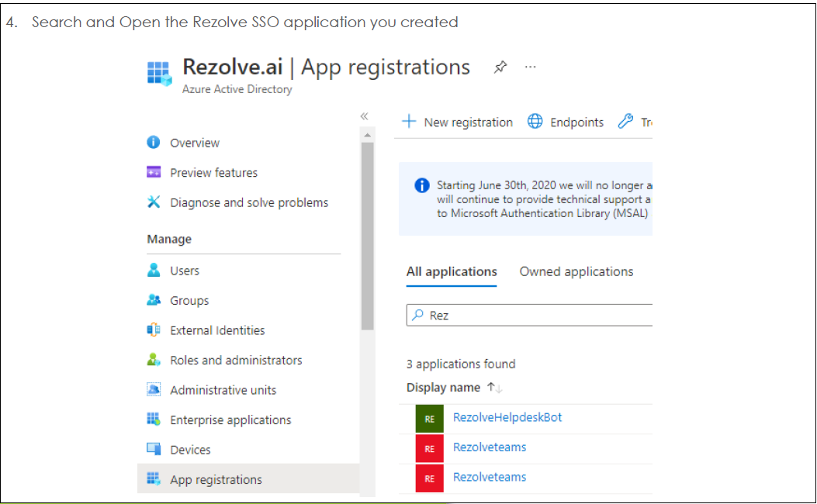This screenshot has width=817, height=504.
Task: Click the Endpoints globe icon
Action: tap(535, 121)
